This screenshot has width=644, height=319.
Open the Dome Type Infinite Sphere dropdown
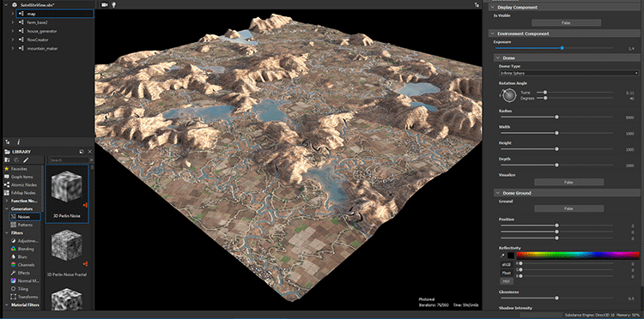point(568,73)
